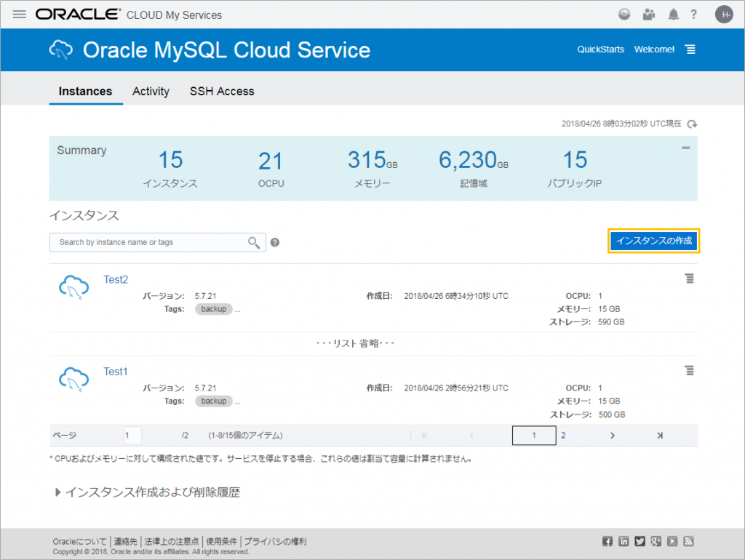Switch to the Activity tab
Viewport: 745px width, 560px height.
click(x=151, y=91)
